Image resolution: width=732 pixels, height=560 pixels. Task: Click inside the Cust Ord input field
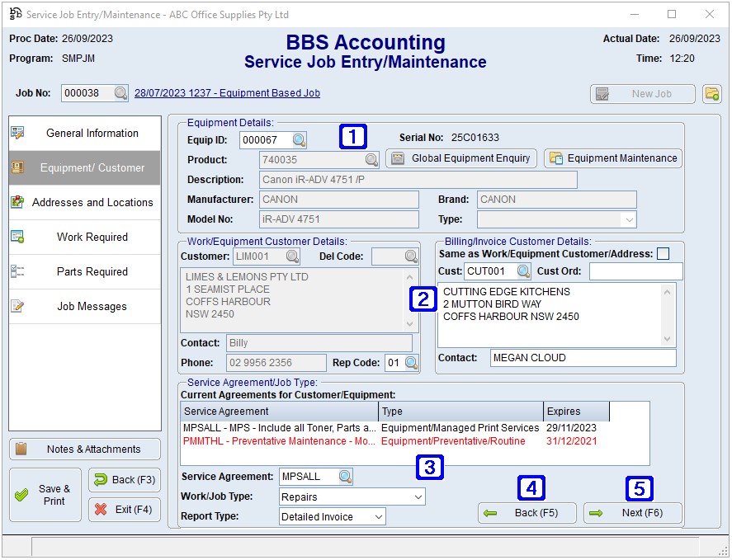point(635,271)
